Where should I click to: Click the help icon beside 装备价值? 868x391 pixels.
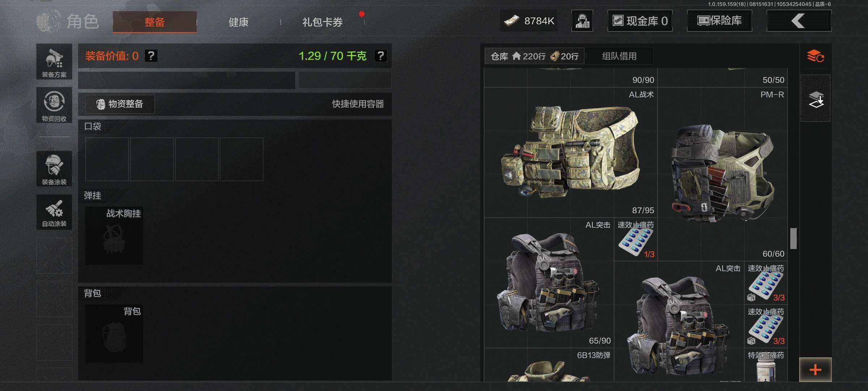pos(151,56)
